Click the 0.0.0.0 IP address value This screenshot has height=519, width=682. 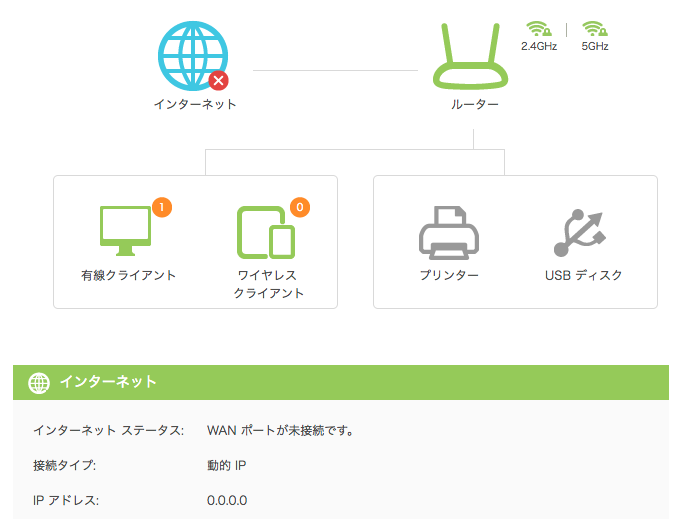pyautogui.click(x=227, y=500)
